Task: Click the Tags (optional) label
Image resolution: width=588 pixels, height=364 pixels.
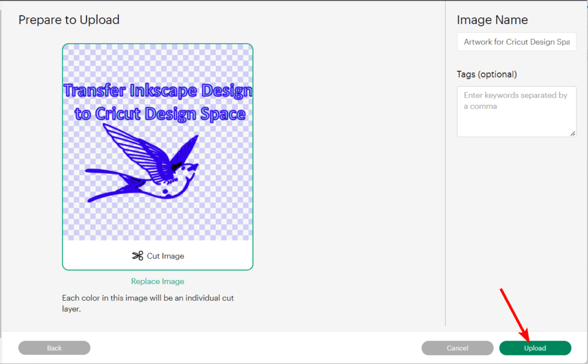Action: tap(486, 74)
